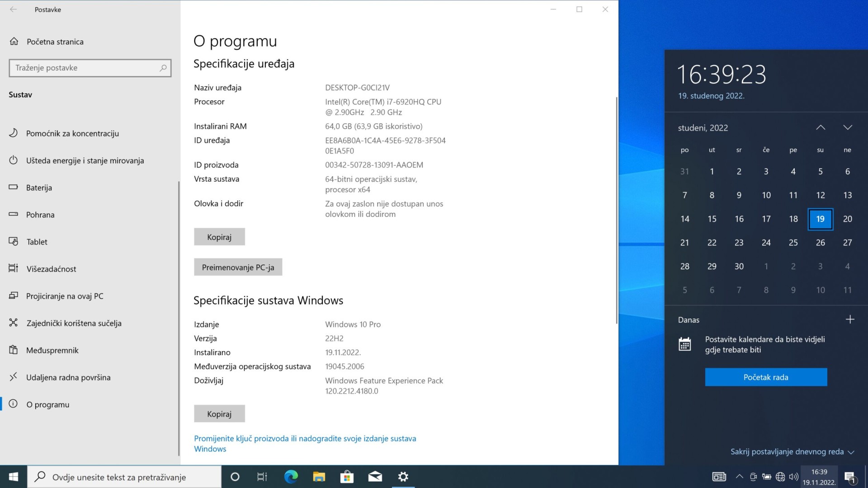The width and height of the screenshot is (868, 488).
Task: Click Kopiraj under Windows specifications
Action: click(x=219, y=413)
